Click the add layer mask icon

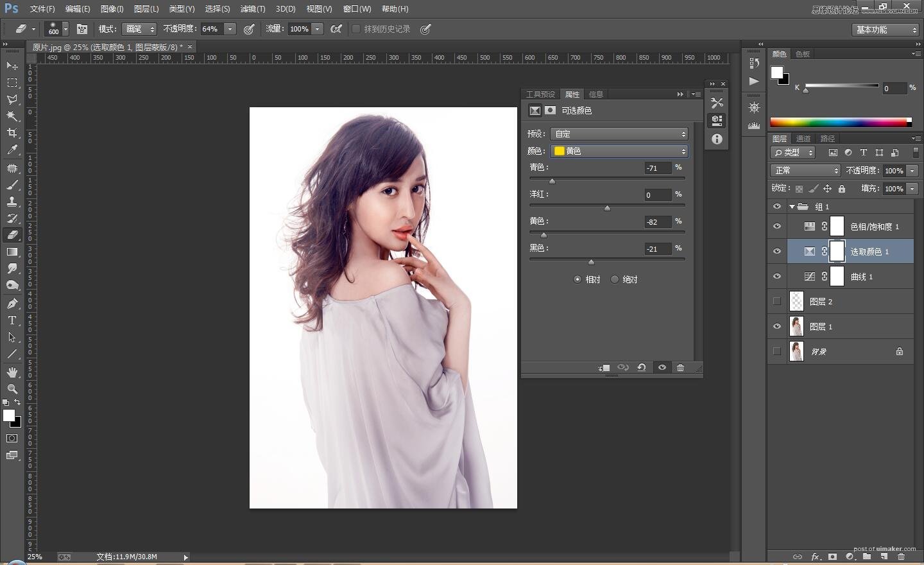pyautogui.click(x=832, y=557)
